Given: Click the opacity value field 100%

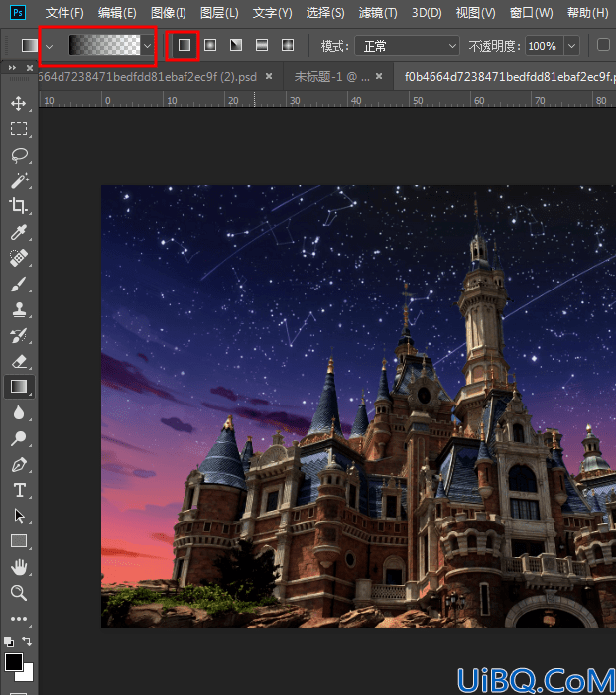Looking at the screenshot, I should pos(545,46).
